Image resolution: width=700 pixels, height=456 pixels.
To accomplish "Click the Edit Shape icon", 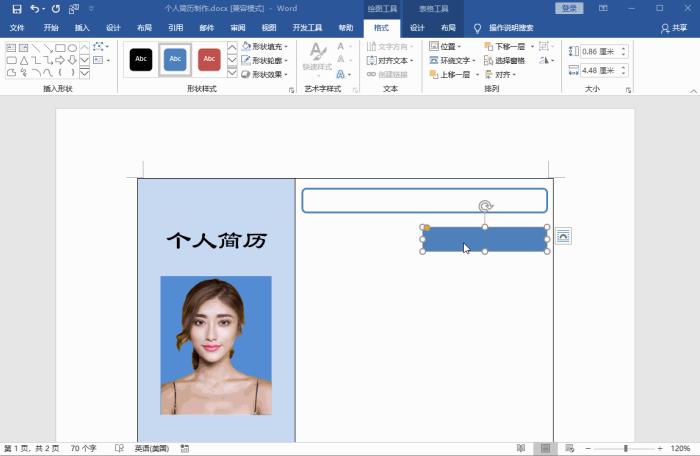I will pyautogui.click(x=98, y=47).
